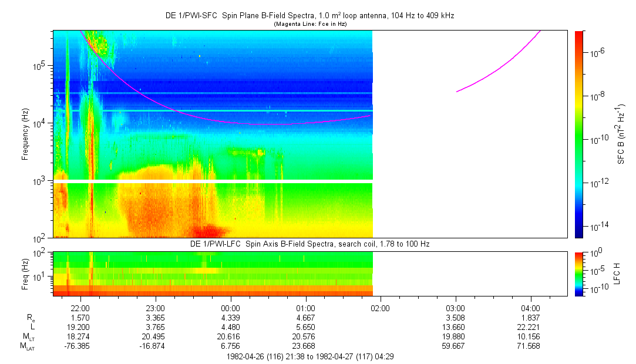The height and width of the screenshot is (364, 636).
Task: Click the Frequency (Hz) axis label
Action: click(x=25, y=134)
